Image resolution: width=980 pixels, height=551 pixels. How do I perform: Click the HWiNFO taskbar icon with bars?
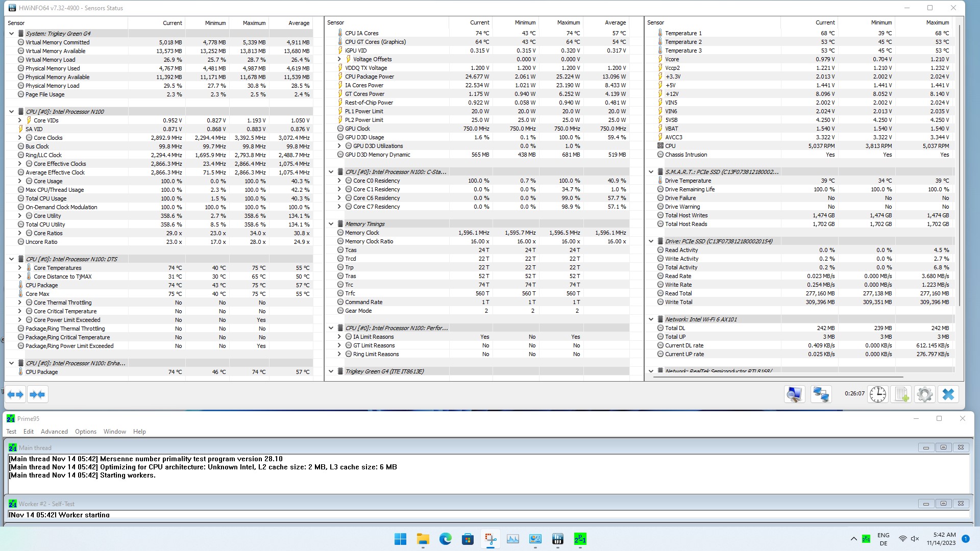[558, 539]
